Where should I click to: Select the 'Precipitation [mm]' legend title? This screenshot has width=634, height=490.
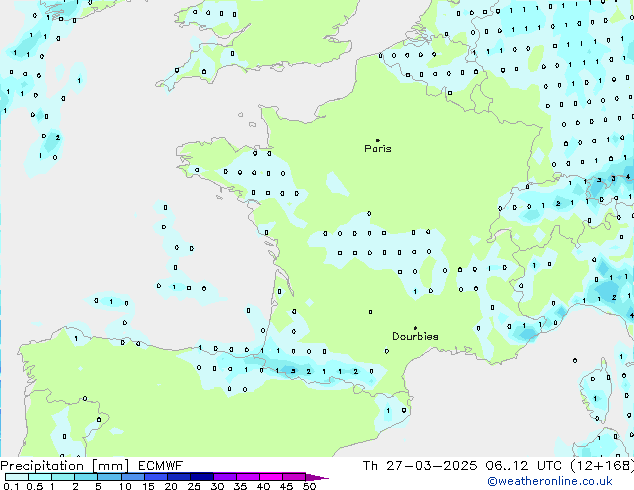pos(64,466)
